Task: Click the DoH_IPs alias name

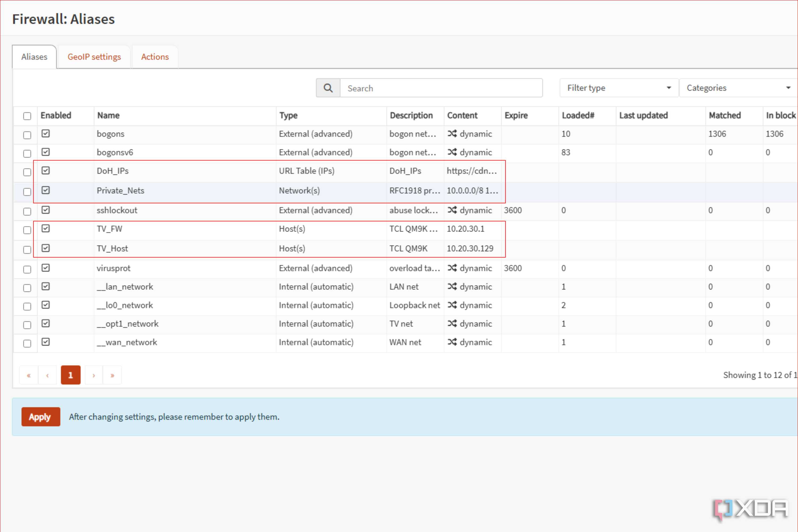Action: (x=112, y=171)
